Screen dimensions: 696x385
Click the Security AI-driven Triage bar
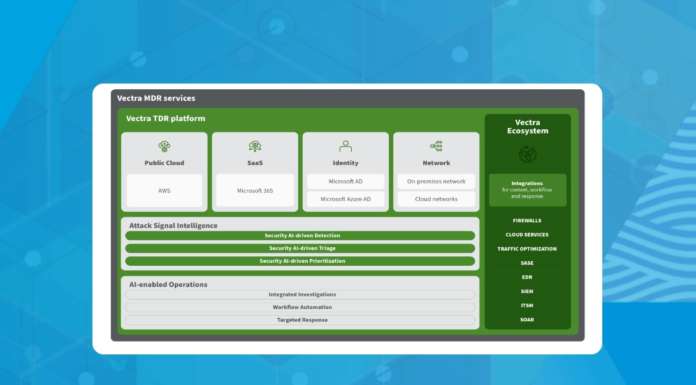coord(300,249)
